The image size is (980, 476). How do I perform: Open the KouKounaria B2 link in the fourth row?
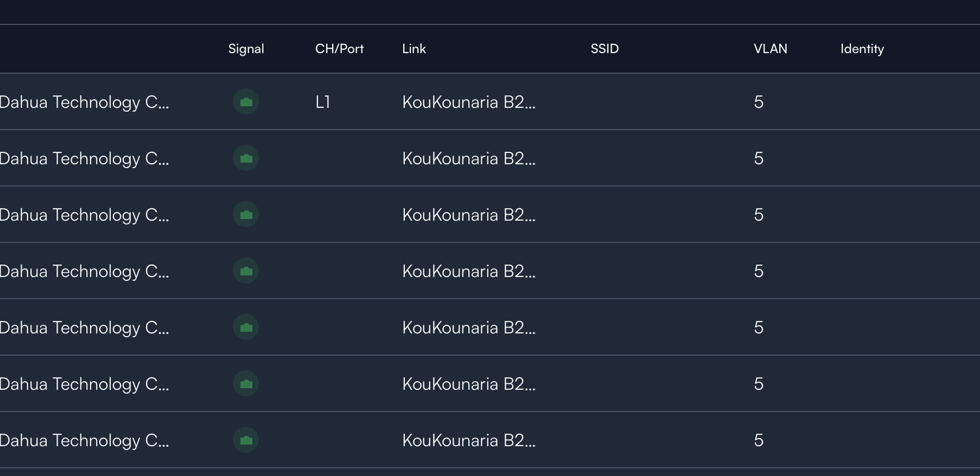pyautogui.click(x=468, y=271)
